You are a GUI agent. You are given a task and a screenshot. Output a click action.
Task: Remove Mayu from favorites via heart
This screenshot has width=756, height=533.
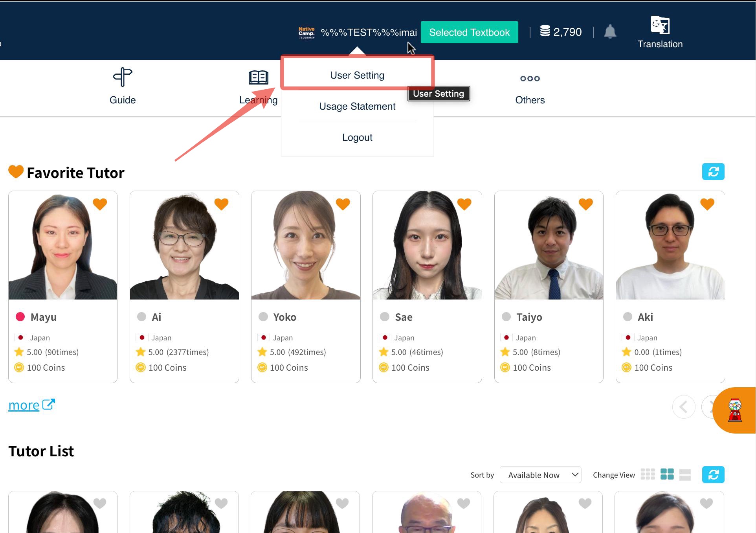[100, 204]
